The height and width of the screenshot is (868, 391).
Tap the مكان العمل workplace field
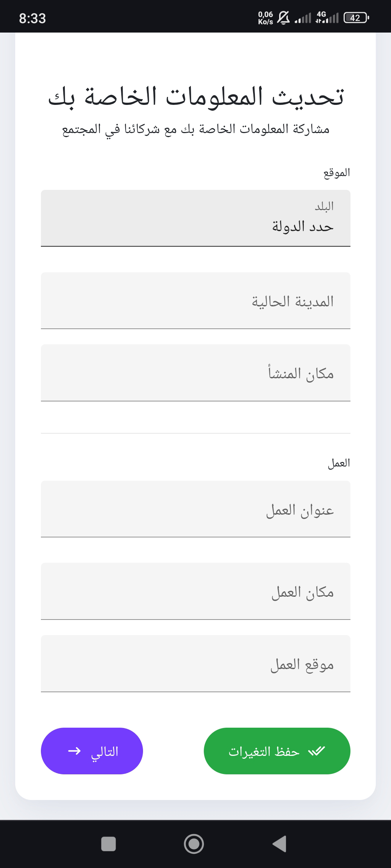[x=195, y=591]
